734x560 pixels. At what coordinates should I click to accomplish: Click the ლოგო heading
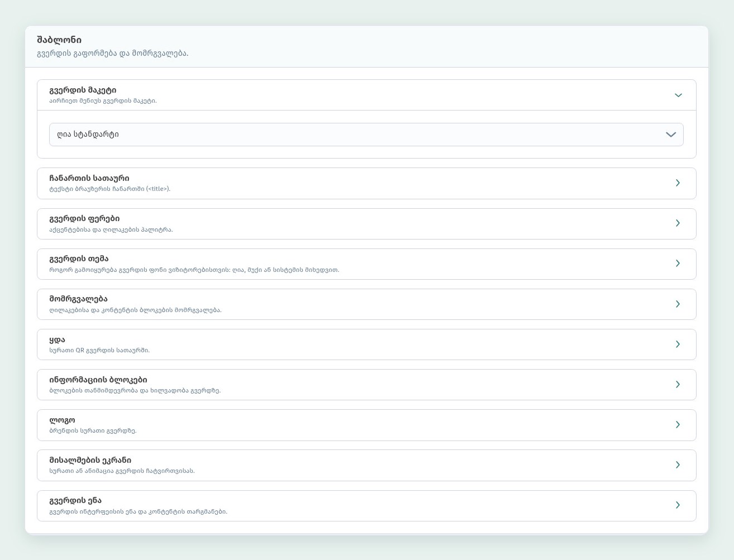click(62, 420)
